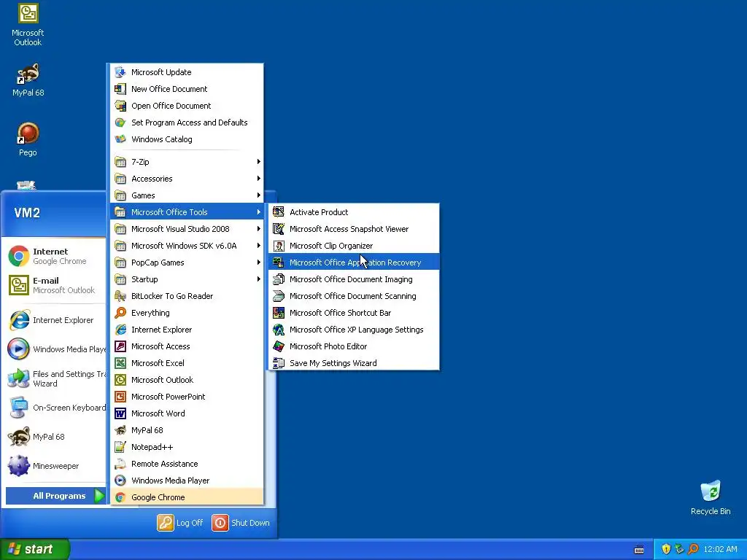Launch Microsoft Photo Editor
747x560 pixels.
(x=354, y=346)
